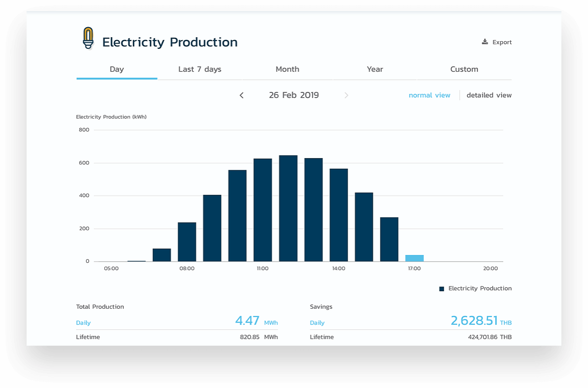This screenshot has height=388, width=588.
Task: Switch to normal view
Action: pos(429,95)
